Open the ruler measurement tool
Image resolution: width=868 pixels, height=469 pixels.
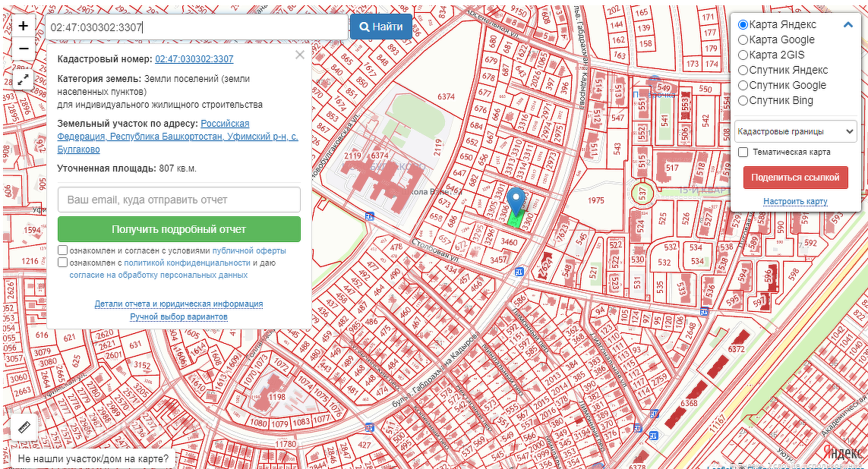[24, 427]
